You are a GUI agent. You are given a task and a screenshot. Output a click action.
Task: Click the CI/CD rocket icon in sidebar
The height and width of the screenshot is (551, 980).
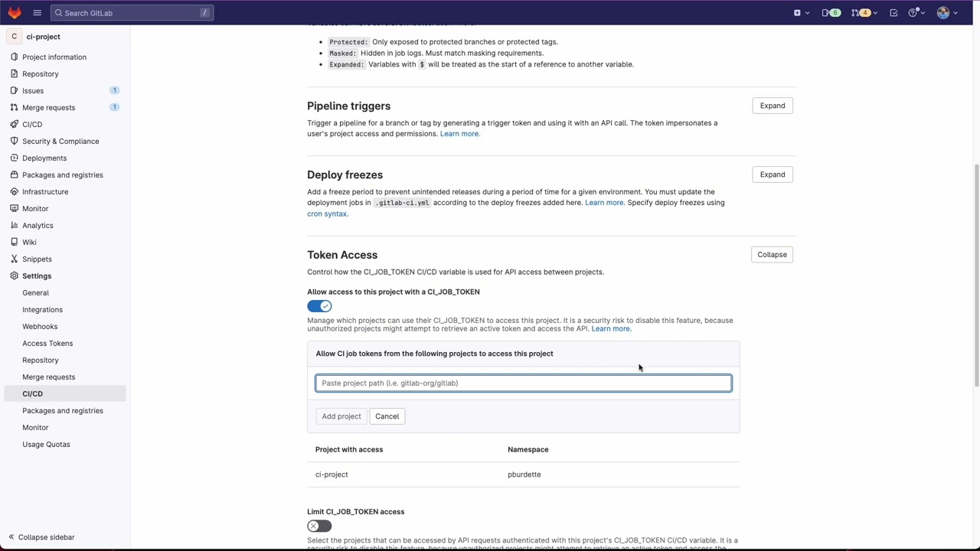(x=14, y=124)
